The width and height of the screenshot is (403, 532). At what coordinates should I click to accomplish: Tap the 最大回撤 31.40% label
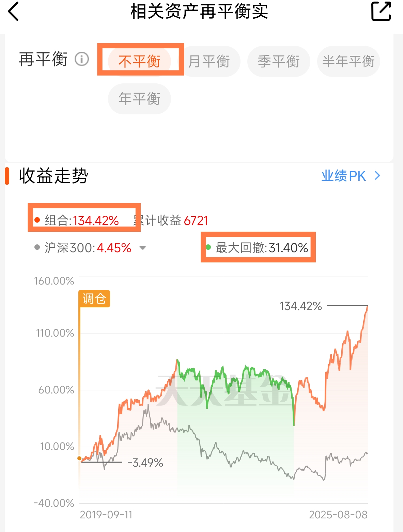point(262,247)
